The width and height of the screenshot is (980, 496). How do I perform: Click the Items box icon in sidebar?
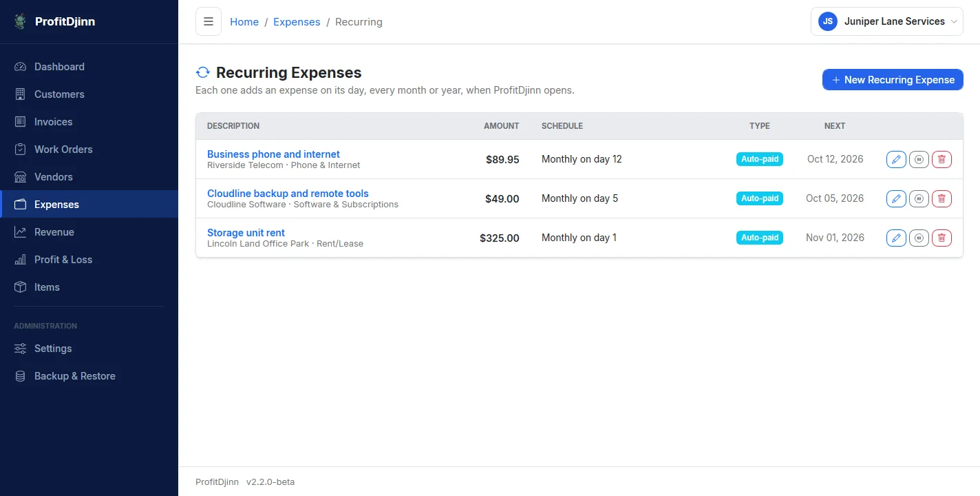tap(21, 287)
